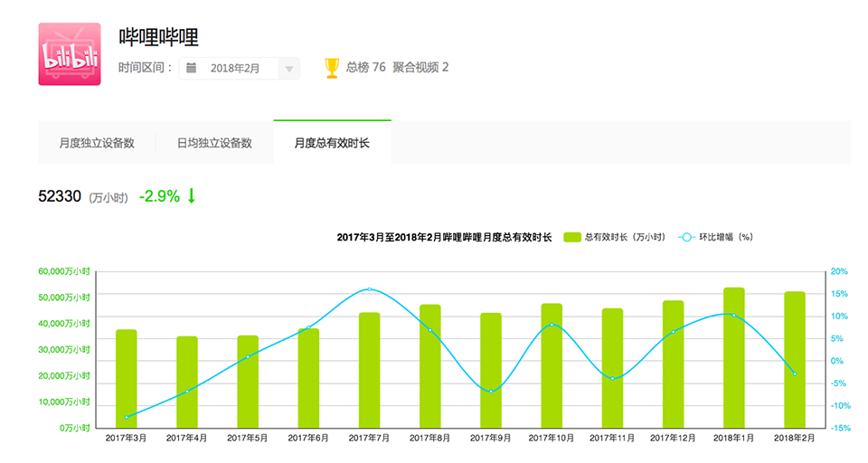This screenshot has width=868, height=463.
Task: Toggle the 环比增幅 line legend marker
Action: click(686, 237)
